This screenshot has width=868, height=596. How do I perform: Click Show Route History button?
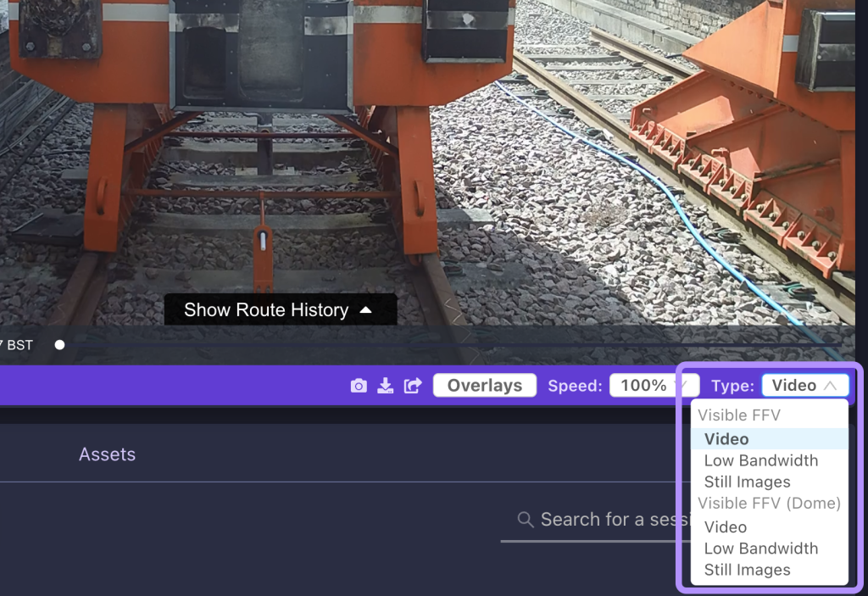[x=280, y=309]
